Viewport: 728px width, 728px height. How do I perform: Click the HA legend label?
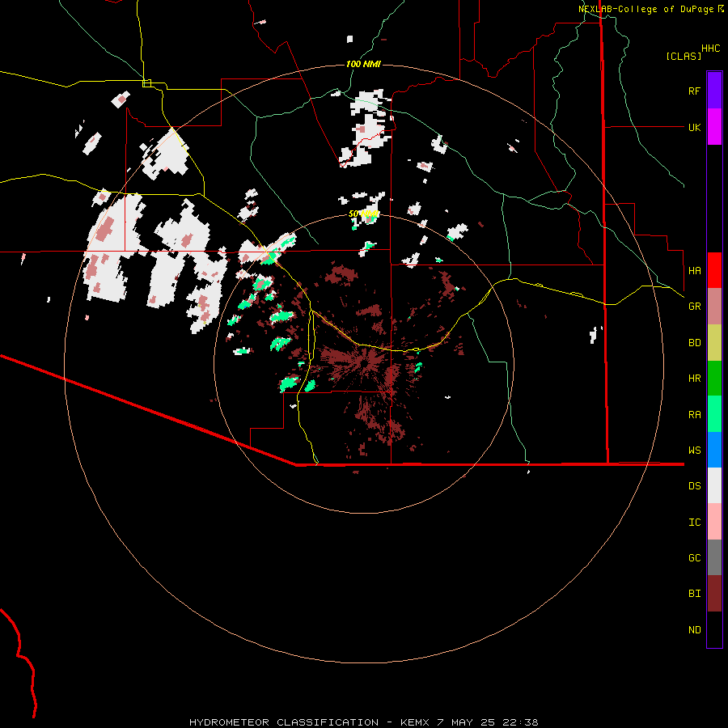(694, 271)
